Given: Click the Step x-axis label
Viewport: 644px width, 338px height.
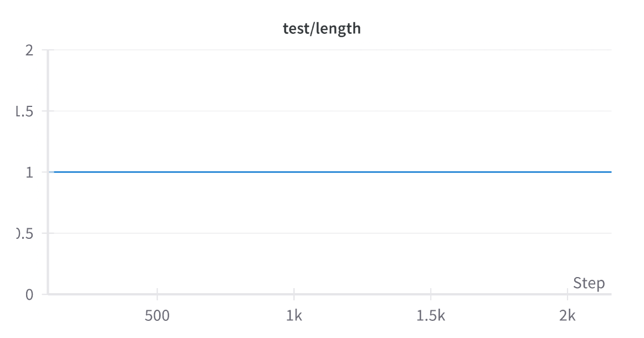Looking at the screenshot, I should point(589,283).
